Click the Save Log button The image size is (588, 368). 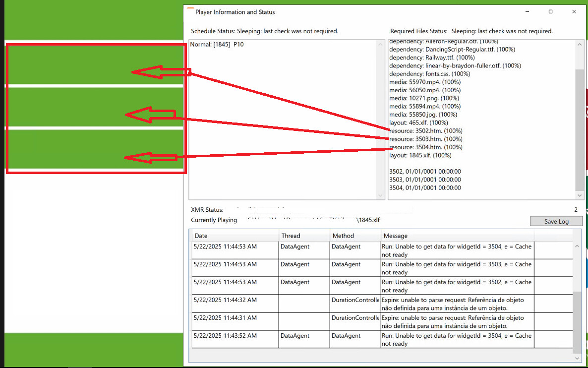point(556,221)
